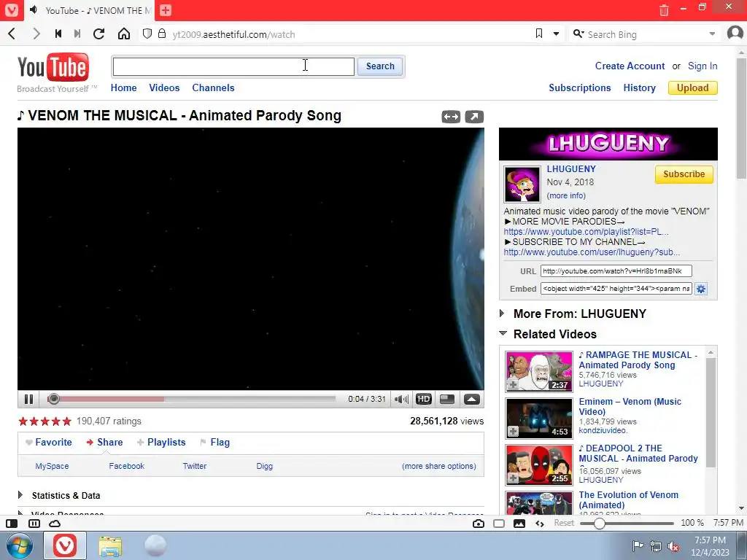Open the History link
The image size is (747, 560).
639,87
